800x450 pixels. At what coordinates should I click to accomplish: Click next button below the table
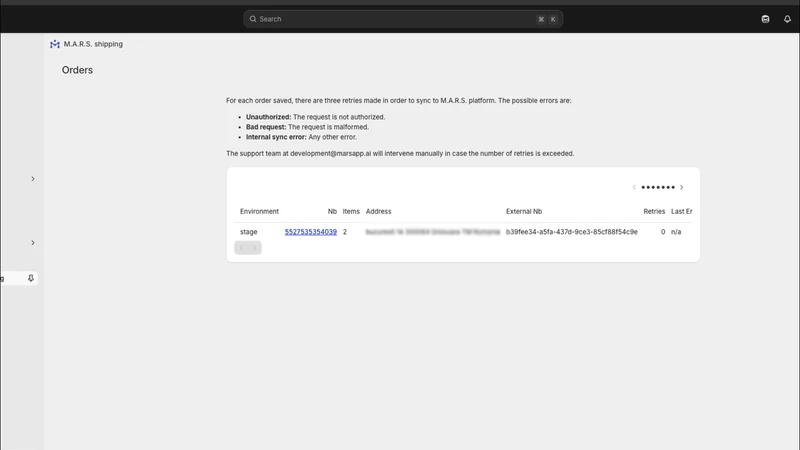(255, 247)
